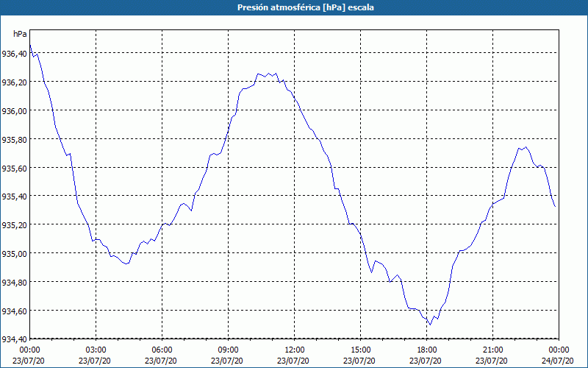The image size is (588, 368).
Task: Click the chart title 'Presión atmosférica [hPa] escala'
Action: 305,7
